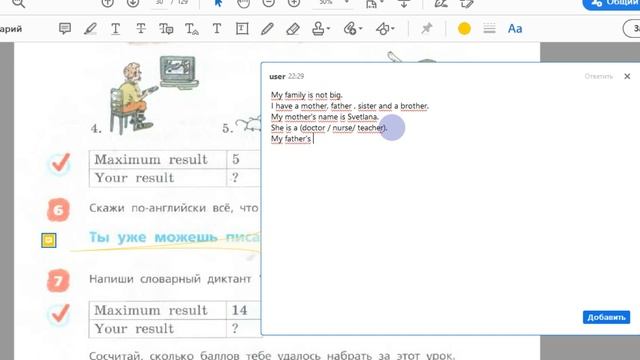
Task: Click the red exercise 7 number badge
Action: [58, 281]
